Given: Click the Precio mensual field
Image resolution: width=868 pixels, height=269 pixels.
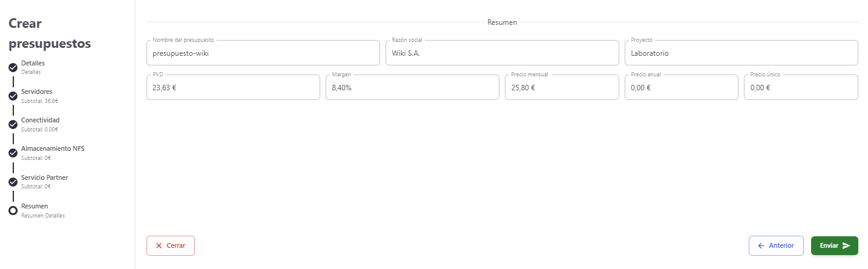Looking at the screenshot, I should tap(561, 88).
